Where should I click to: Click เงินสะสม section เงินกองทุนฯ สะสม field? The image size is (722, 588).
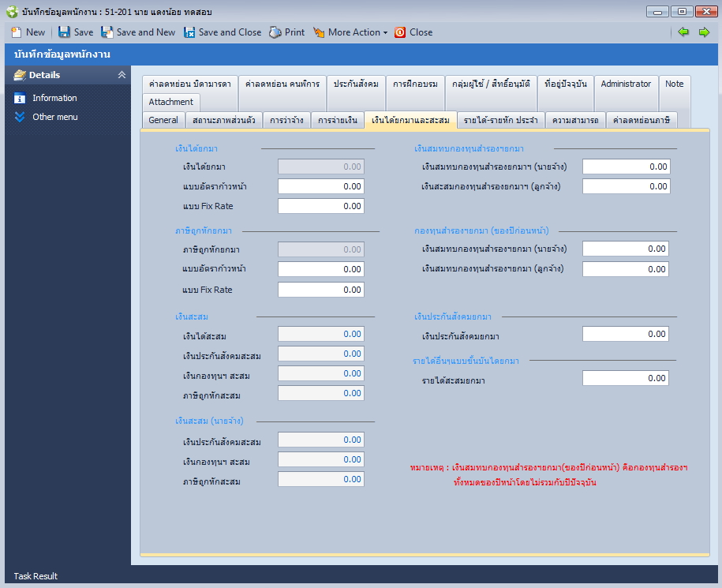click(x=321, y=373)
